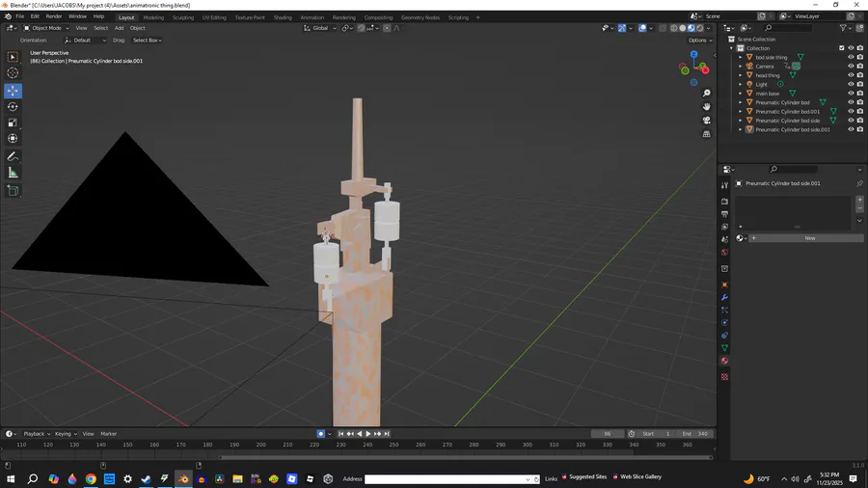Select the Add Cube tool
The height and width of the screenshot is (488, 868).
pyautogui.click(x=13, y=191)
